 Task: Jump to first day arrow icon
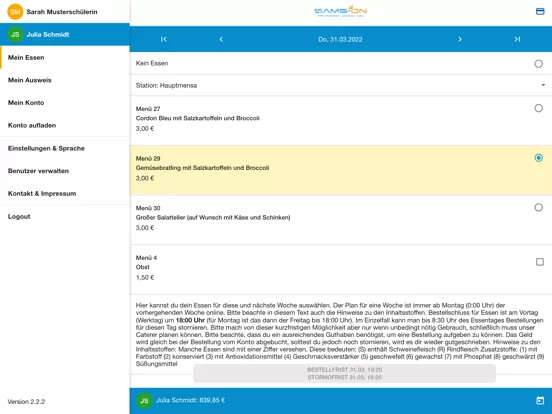[164, 39]
